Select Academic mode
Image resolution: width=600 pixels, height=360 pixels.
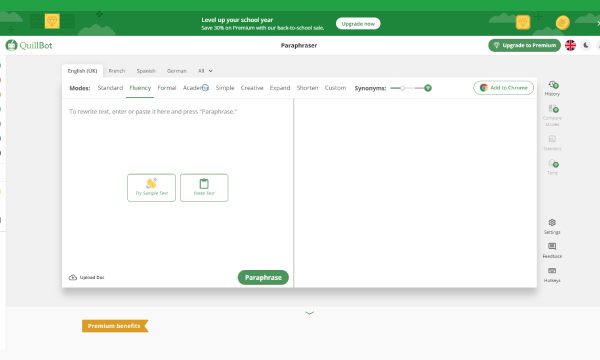point(196,88)
